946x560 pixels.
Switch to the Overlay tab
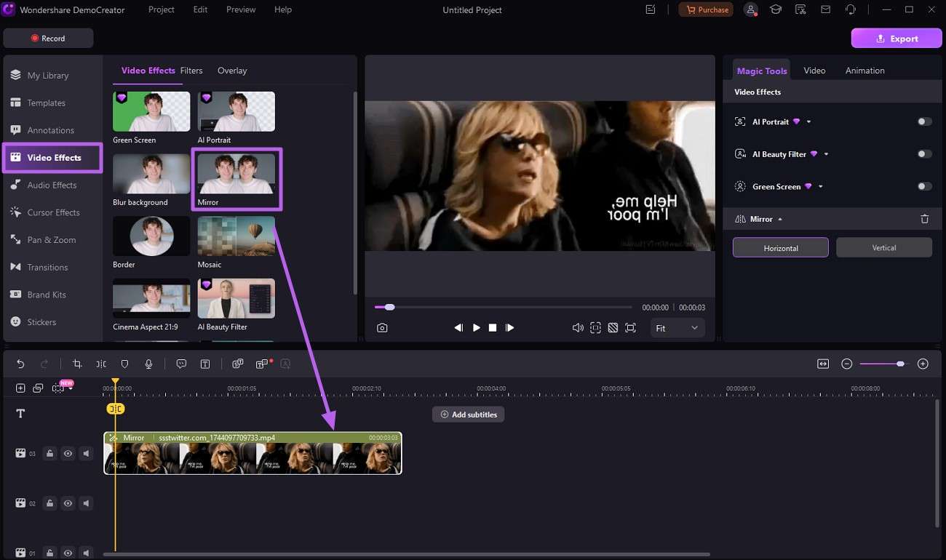(232, 71)
